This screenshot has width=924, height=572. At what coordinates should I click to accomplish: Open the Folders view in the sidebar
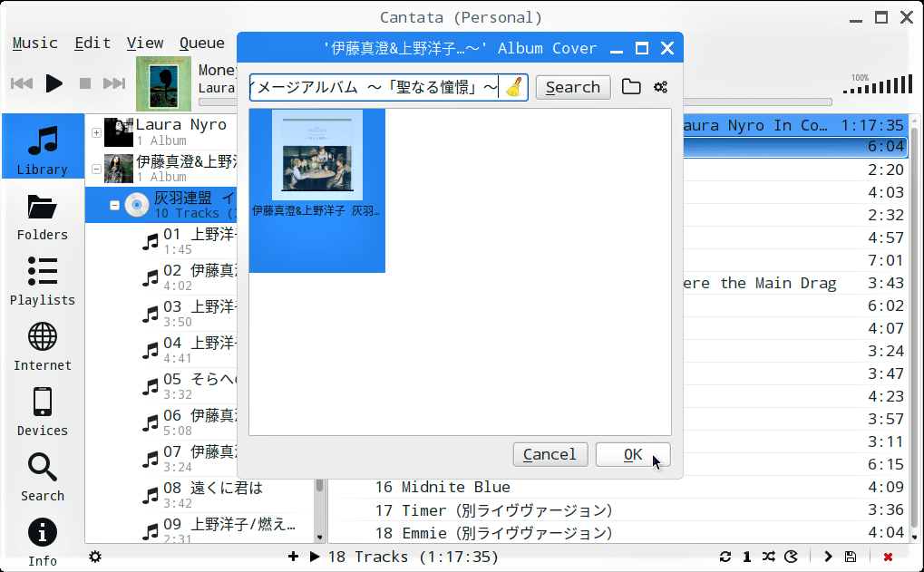coord(43,218)
